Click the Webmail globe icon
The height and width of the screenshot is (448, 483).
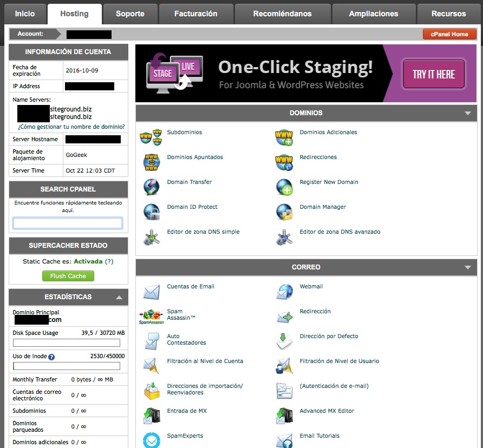284,292
